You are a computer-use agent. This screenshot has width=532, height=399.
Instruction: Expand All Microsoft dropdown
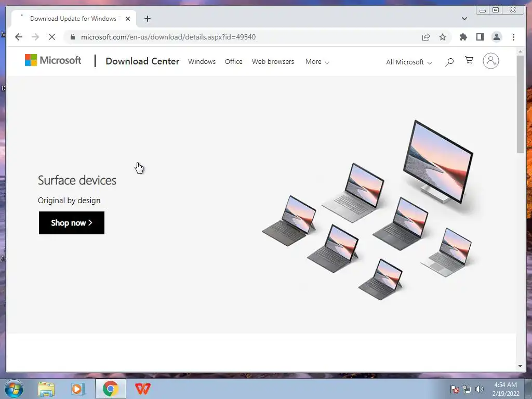(x=409, y=62)
